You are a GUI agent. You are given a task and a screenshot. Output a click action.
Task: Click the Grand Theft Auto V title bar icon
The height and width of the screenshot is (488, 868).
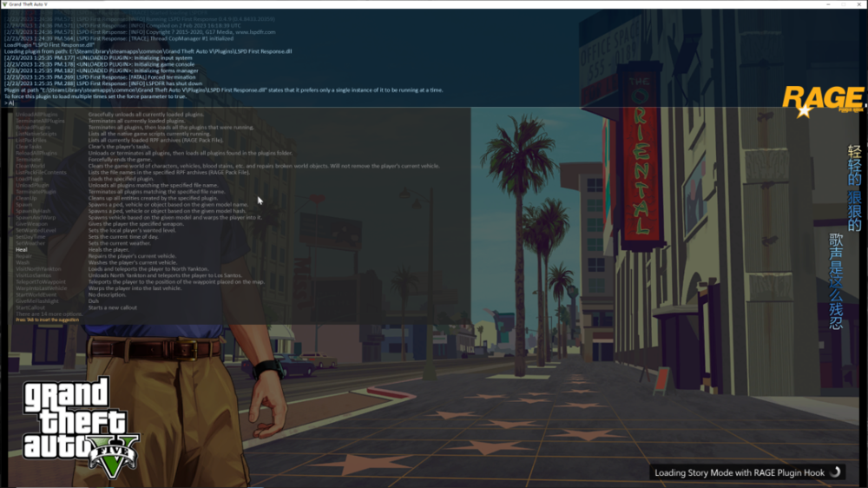coord(5,4)
